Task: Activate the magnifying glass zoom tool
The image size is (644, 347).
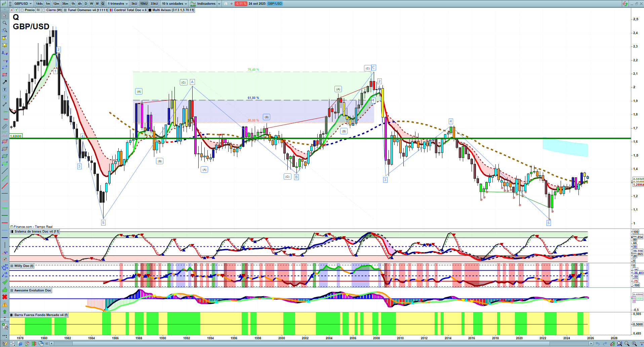Action: click(x=4, y=23)
